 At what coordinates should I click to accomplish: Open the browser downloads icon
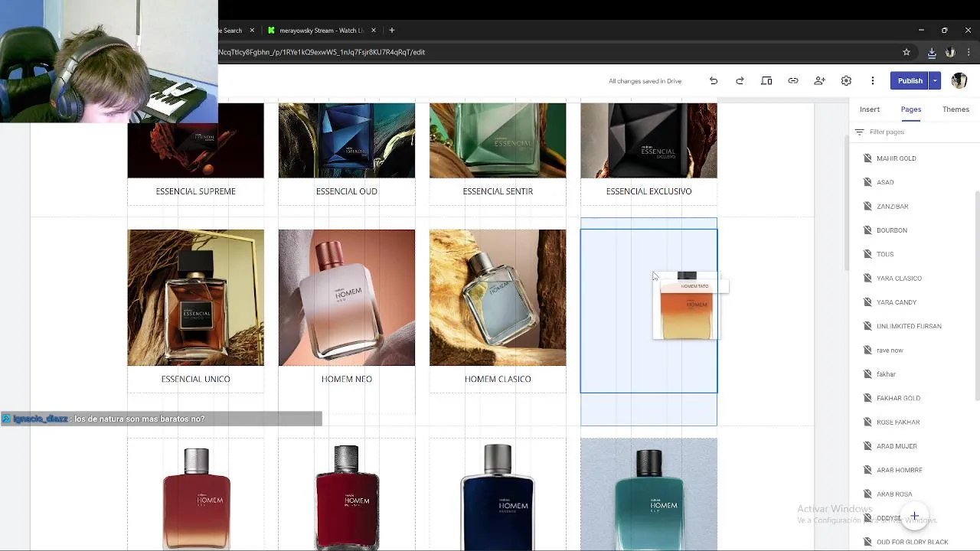coord(932,52)
